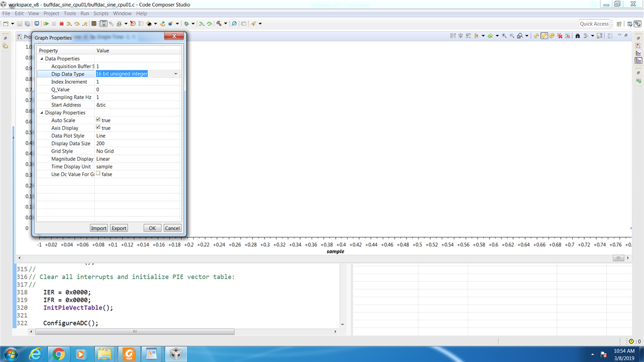
Task: Launch Google Chrome from the taskbar
Action: click(x=58, y=354)
